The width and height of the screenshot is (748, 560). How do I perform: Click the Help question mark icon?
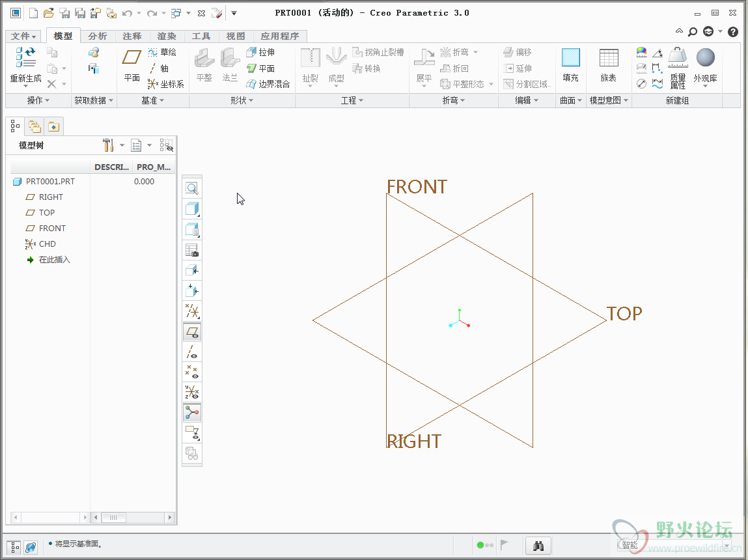[x=733, y=32]
